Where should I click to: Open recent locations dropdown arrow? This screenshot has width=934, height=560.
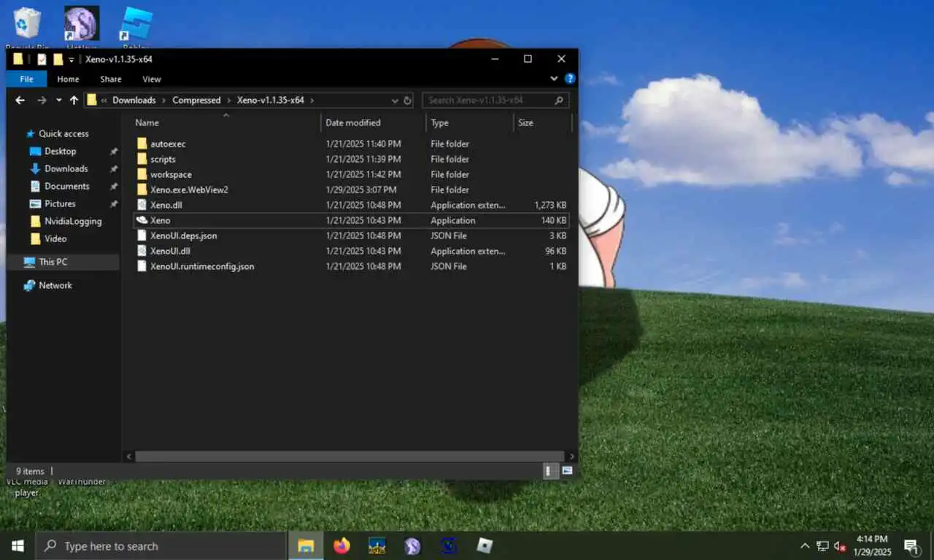[x=59, y=100]
